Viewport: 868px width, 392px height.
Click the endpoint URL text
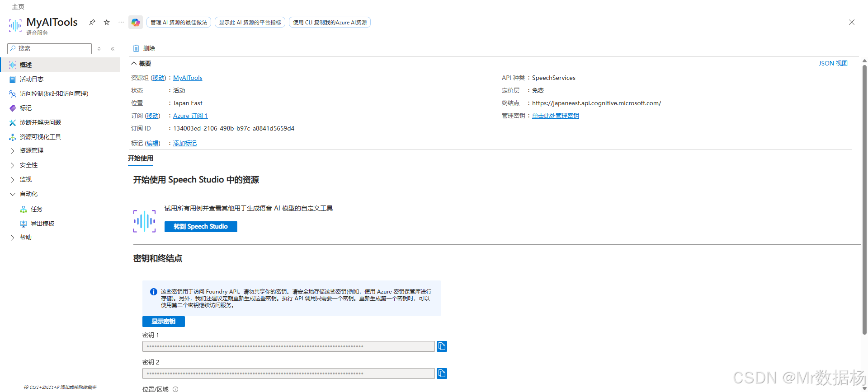click(596, 103)
